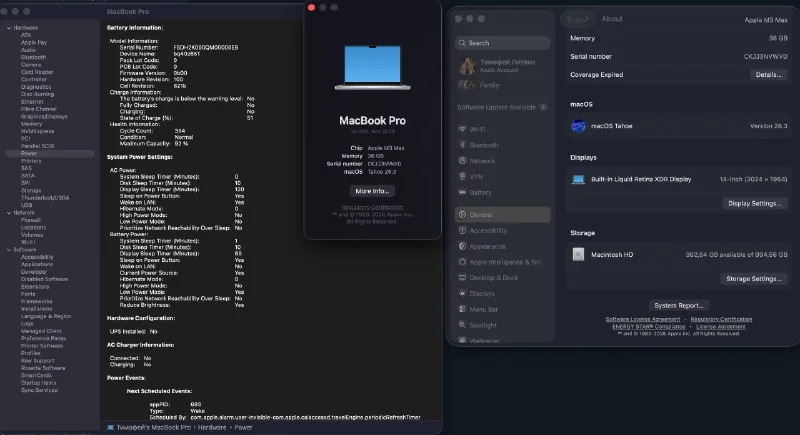This screenshot has height=435, width=800.
Task: Select the Bluetooth icon in System Settings
Action: 462,145
